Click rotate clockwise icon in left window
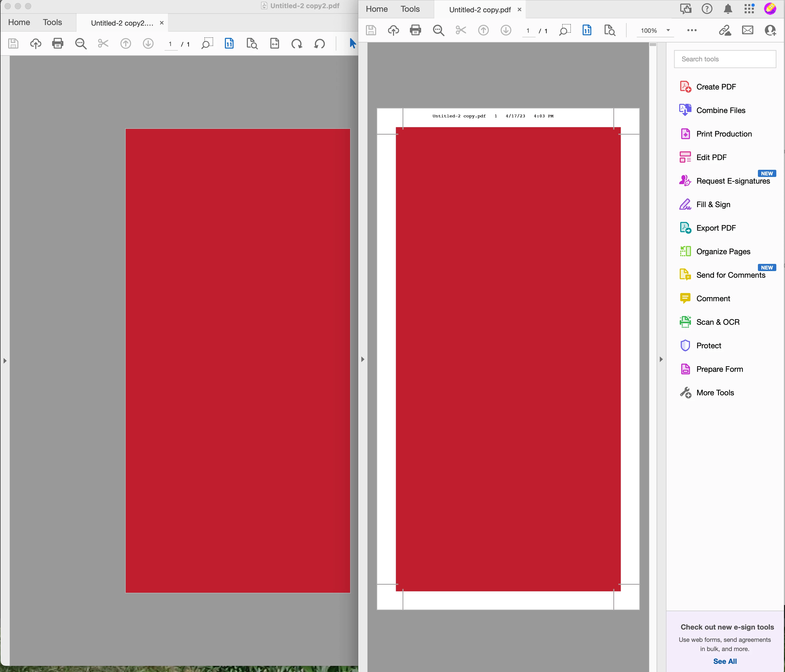The width and height of the screenshot is (785, 672). pyautogui.click(x=297, y=44)
